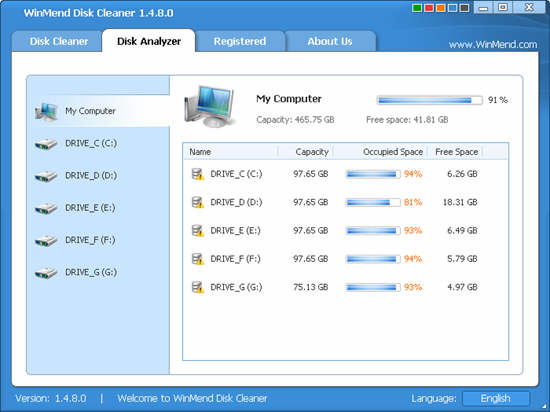Click DRIVE_G (G:) name in the table

tap(236, 287)
